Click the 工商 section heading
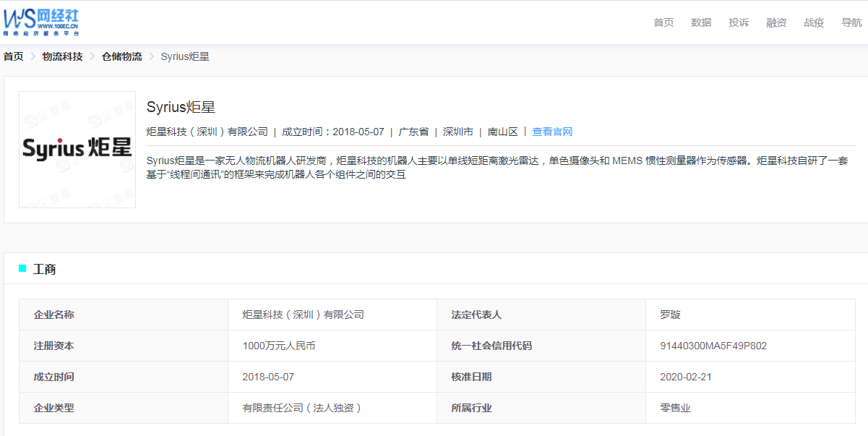Image resolution: width=868 pixels, height=436 pixels. [x=44, y=269]
